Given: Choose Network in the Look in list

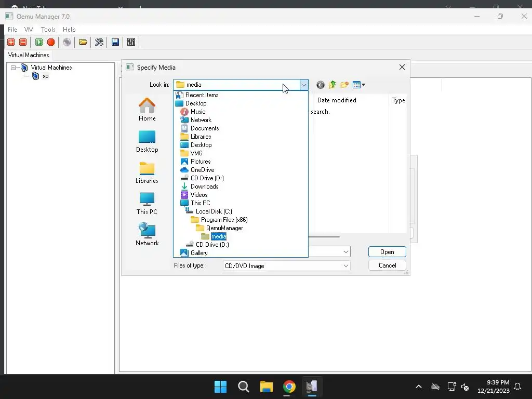Looking at the screenshot, I should pos(201,120).
